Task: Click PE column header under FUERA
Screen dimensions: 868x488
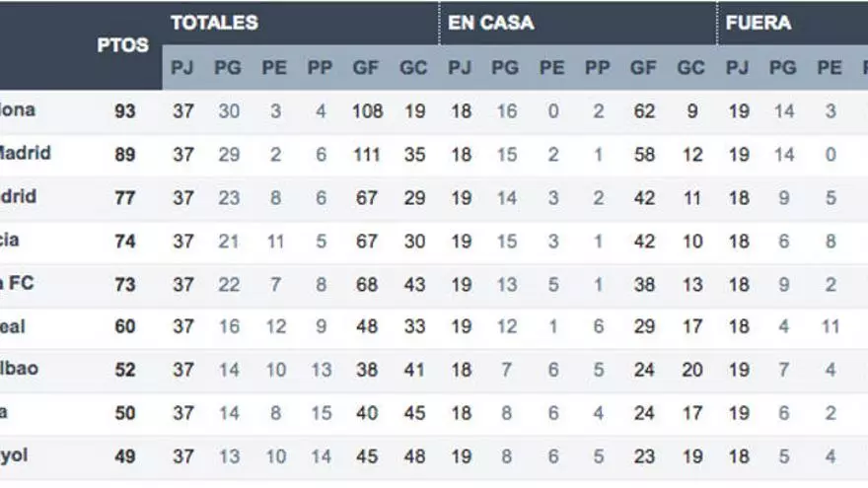Action: [830, 68]
